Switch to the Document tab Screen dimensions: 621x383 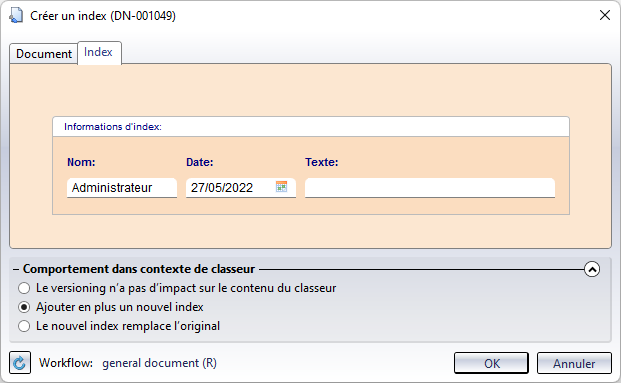pyautogui.click(x=44, y=53)
